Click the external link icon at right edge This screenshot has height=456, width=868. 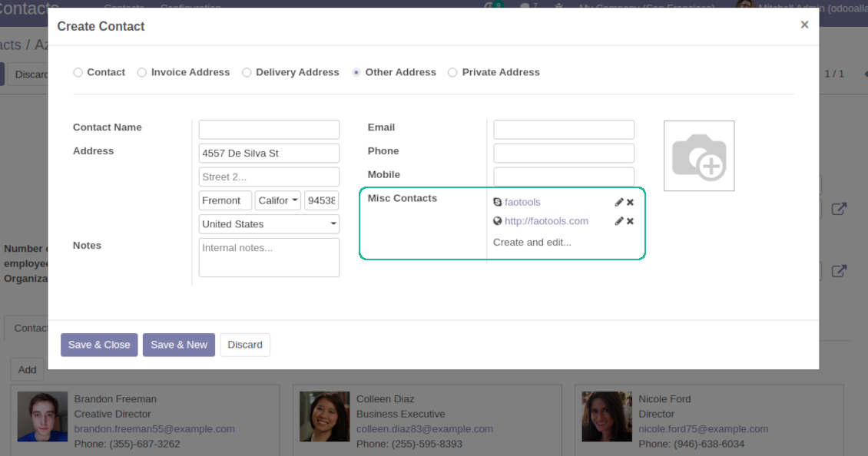tap(839, 209)
